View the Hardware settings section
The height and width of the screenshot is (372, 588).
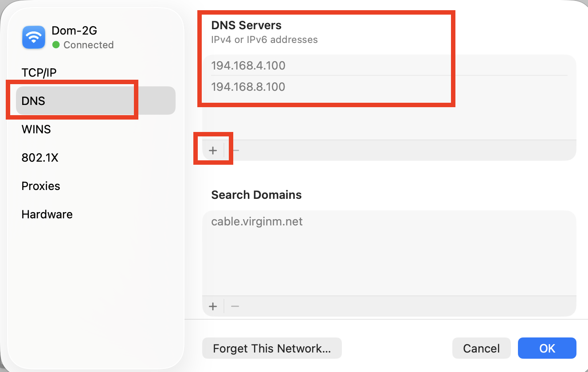coord(47,214)
